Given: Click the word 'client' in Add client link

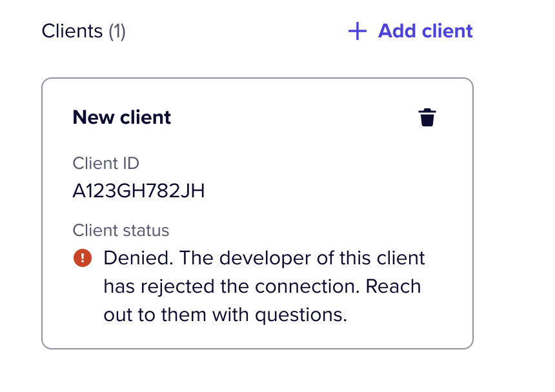Looking at the screenshot, I should pyautogui.click(x=447, y=31).
